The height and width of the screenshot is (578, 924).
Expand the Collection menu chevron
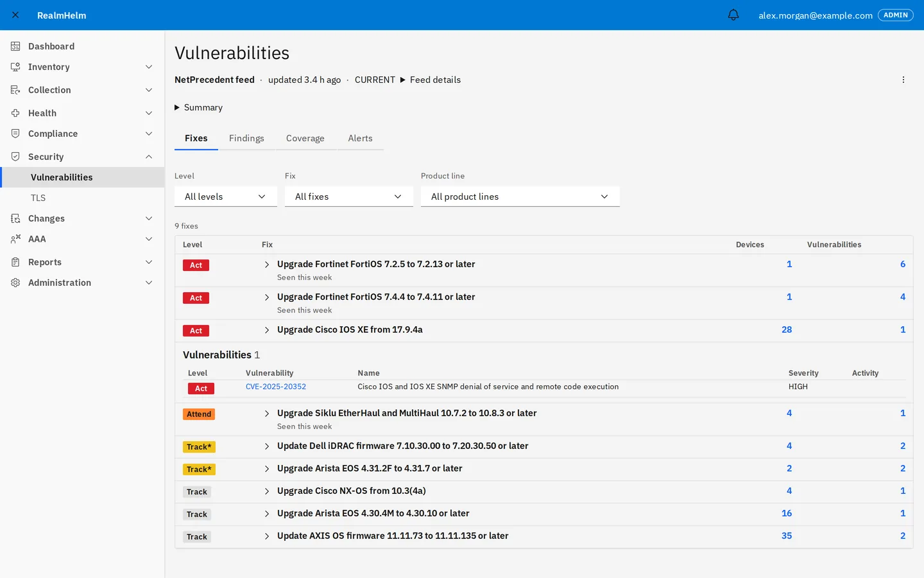(149, 90)
